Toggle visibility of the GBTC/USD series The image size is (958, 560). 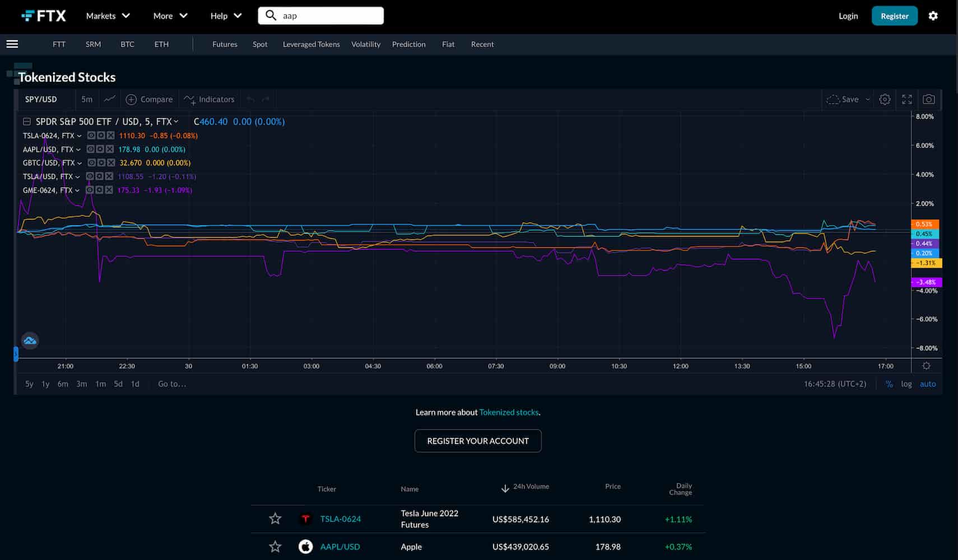[x=90, y=162]
